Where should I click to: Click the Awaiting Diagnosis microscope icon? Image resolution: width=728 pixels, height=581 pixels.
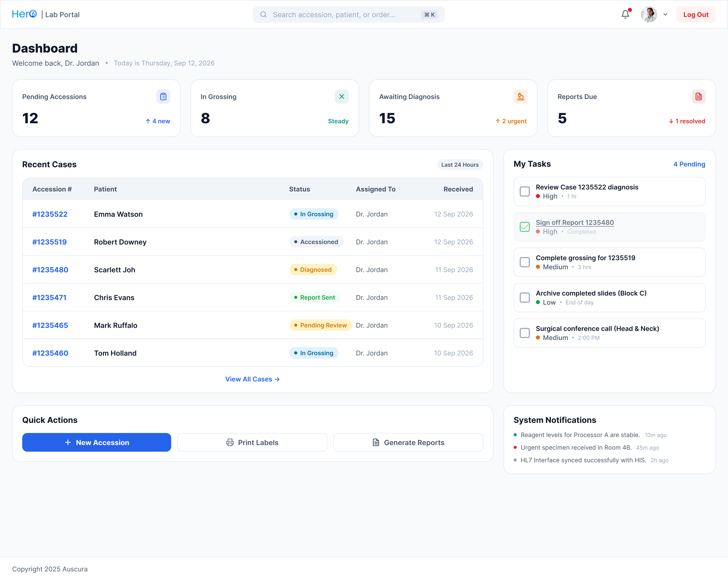[x=520, y=96]
